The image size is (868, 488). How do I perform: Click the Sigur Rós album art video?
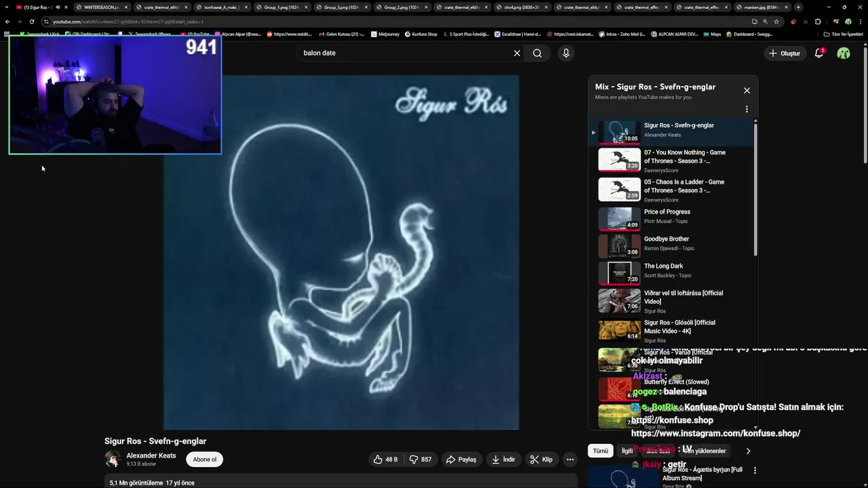341,252
